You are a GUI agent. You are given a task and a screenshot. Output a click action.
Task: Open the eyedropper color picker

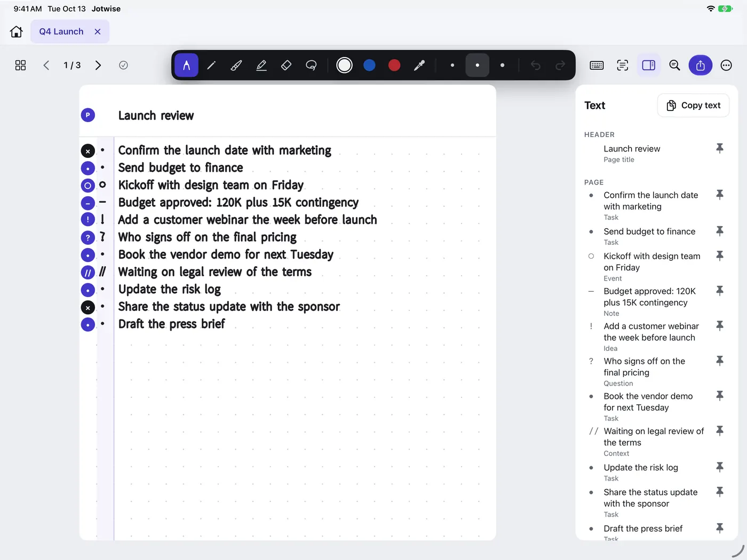pos(419,65)
